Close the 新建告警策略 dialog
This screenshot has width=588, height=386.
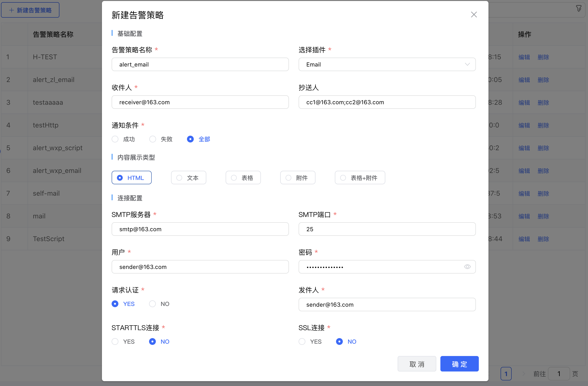[x=474, y=15]
